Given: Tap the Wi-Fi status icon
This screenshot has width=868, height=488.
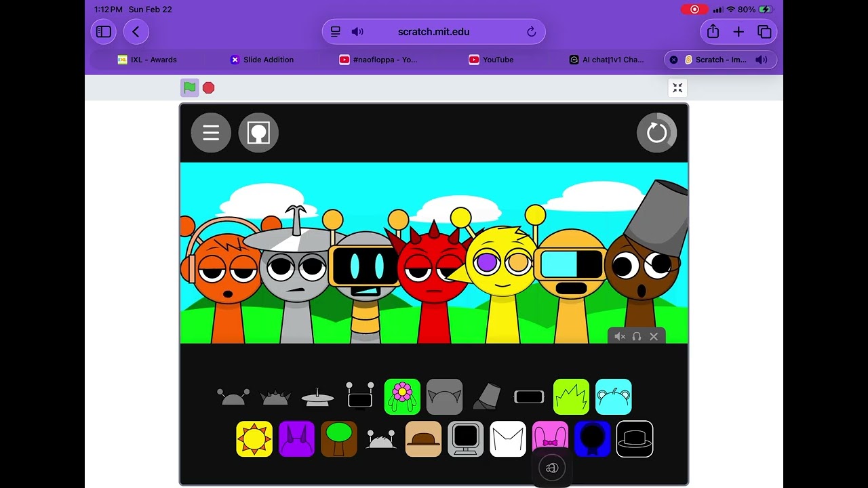Looking at the screenshot, I should tap(730, 9).
